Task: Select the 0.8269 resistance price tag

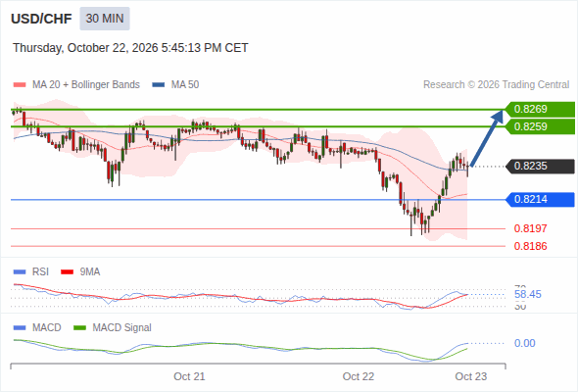Action: point(540,109)
